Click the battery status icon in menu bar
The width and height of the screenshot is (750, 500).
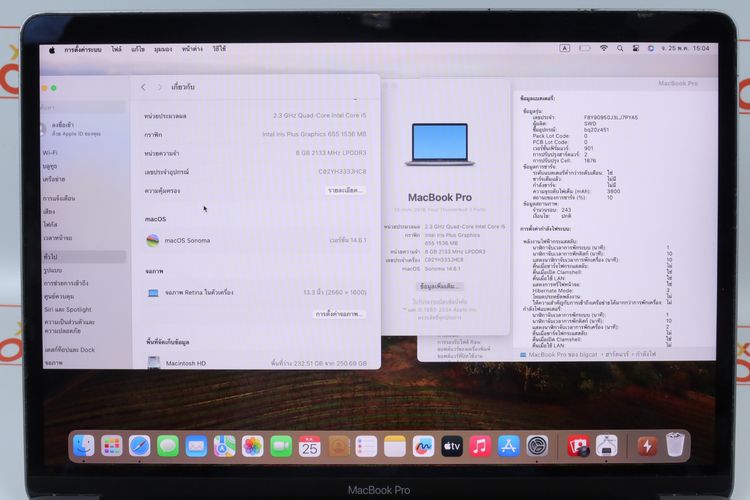(585, 48)
